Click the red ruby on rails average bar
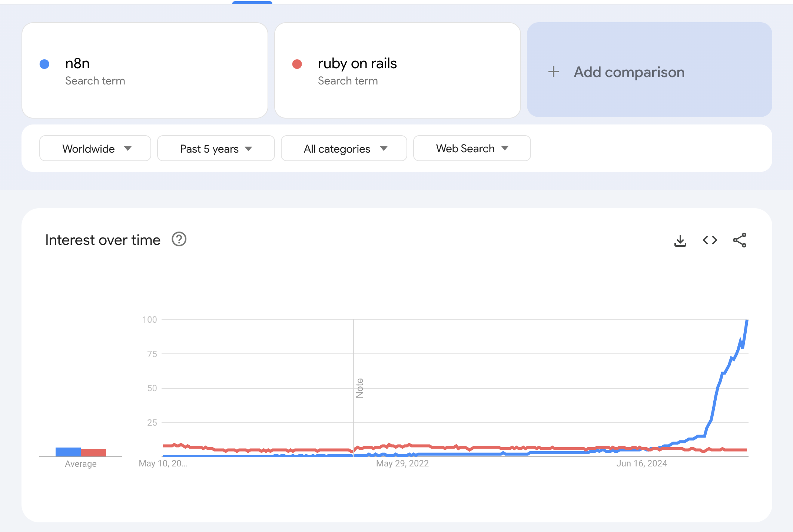The width and height of the screenshot is (793, 532). 93,453
